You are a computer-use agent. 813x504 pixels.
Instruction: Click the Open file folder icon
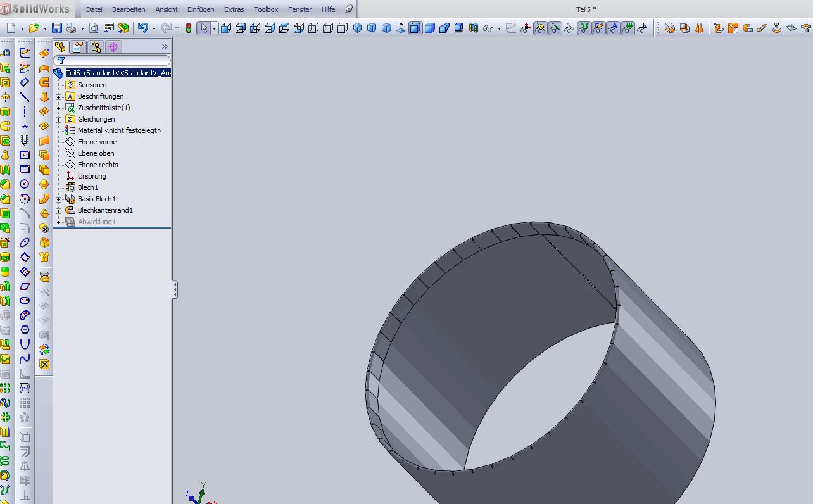pos(34,28)
